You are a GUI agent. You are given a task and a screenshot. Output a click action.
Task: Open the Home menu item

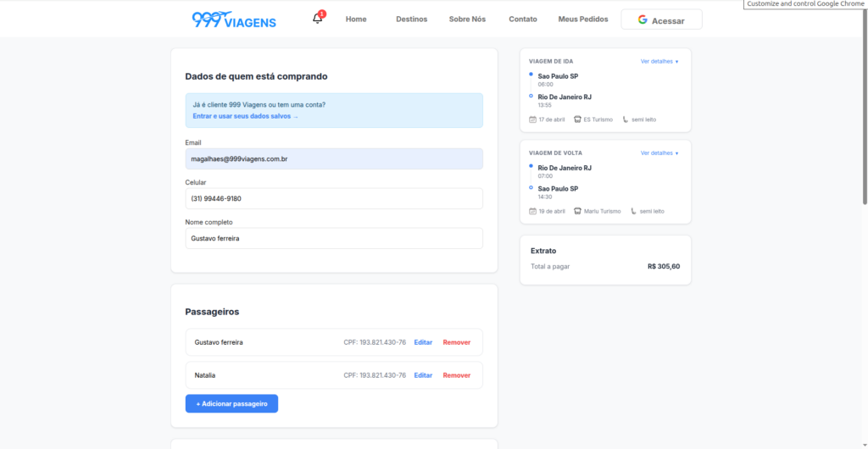(x=356, y=19)
